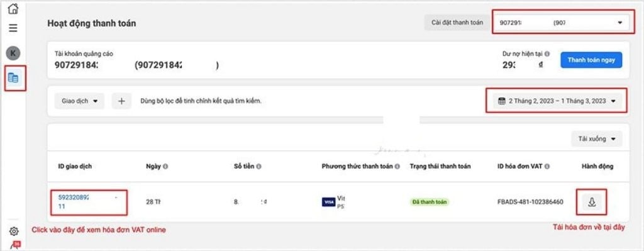Open the ad account selector dropdown
This screenshot has width=644, height=251.
point(561,23)
